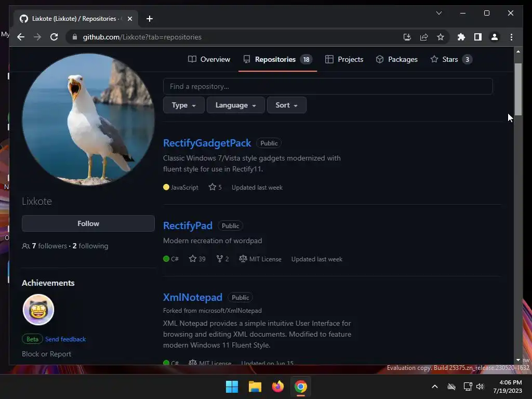Click Block or Report

(46, 354)
